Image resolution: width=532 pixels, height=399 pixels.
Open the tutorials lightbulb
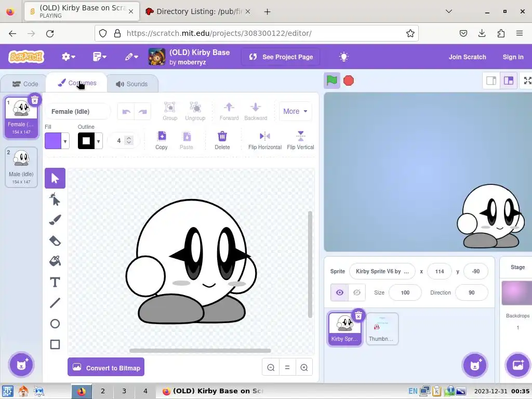click(x=344, y=57)
